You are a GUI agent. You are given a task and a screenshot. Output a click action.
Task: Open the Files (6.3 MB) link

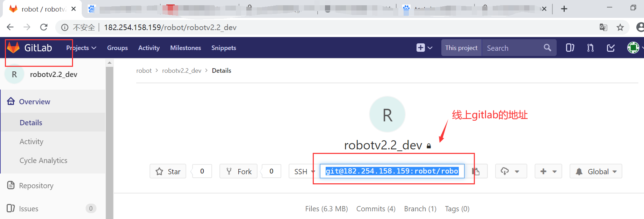coord(326,209)
